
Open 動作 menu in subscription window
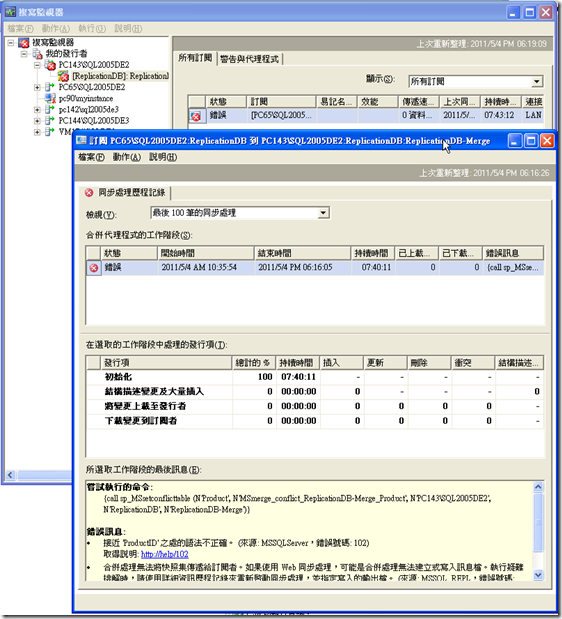[x=127, y=157]
